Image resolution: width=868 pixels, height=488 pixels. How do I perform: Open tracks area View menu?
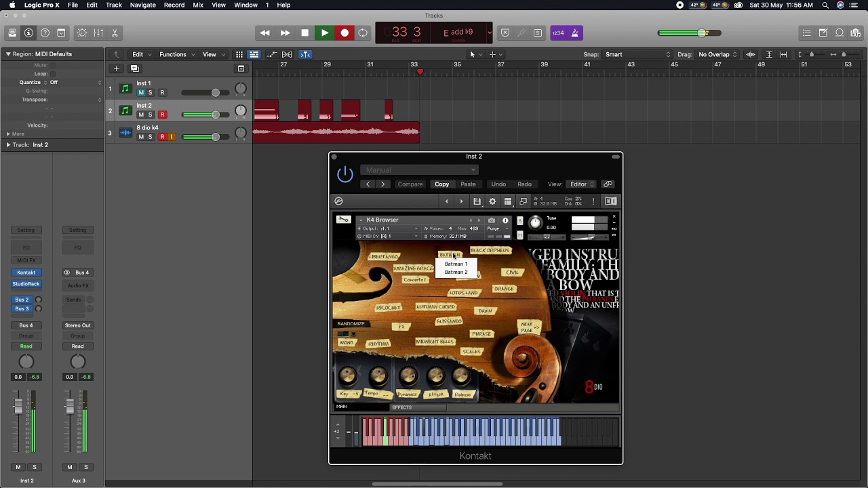point(212,54)
